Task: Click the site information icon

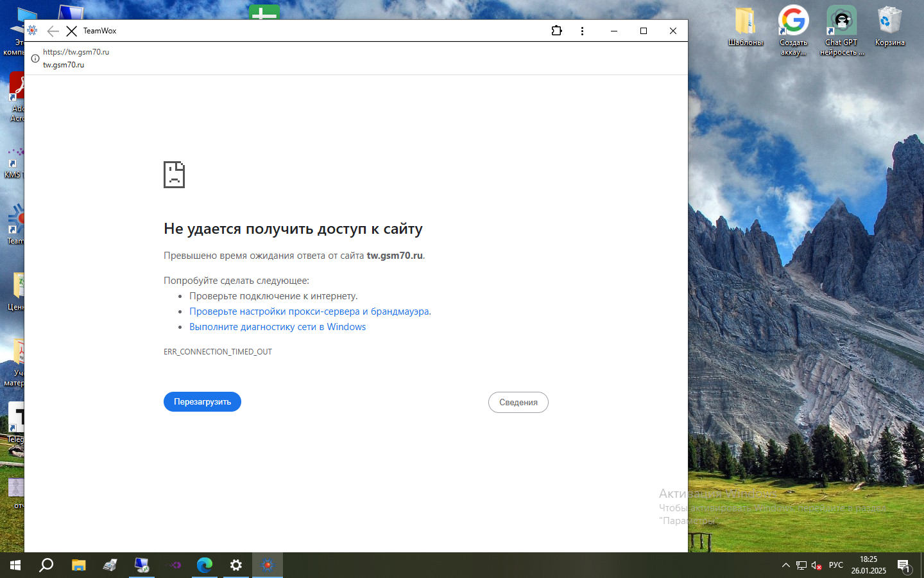Action: 35,58
